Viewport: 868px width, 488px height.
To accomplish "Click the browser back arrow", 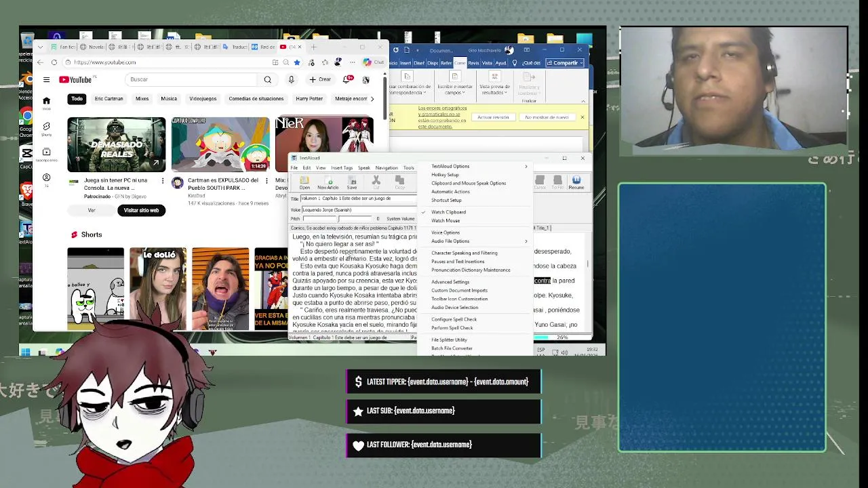I will [x=40, y=62].
